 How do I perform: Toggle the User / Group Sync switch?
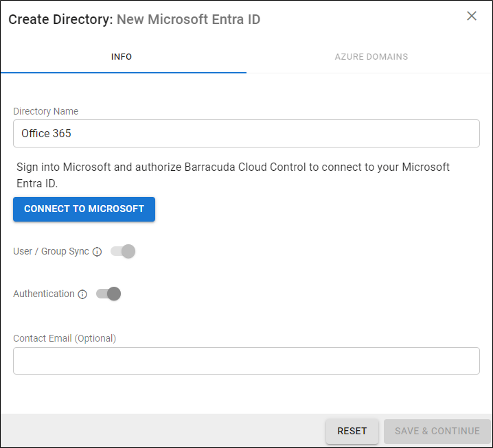click(124, 251)
